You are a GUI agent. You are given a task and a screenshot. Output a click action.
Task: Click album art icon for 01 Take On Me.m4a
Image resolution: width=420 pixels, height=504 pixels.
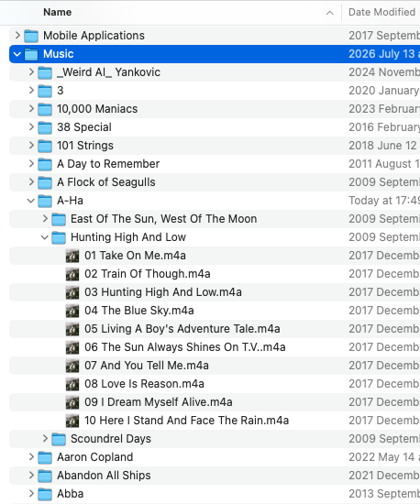(x=72, y=256)
